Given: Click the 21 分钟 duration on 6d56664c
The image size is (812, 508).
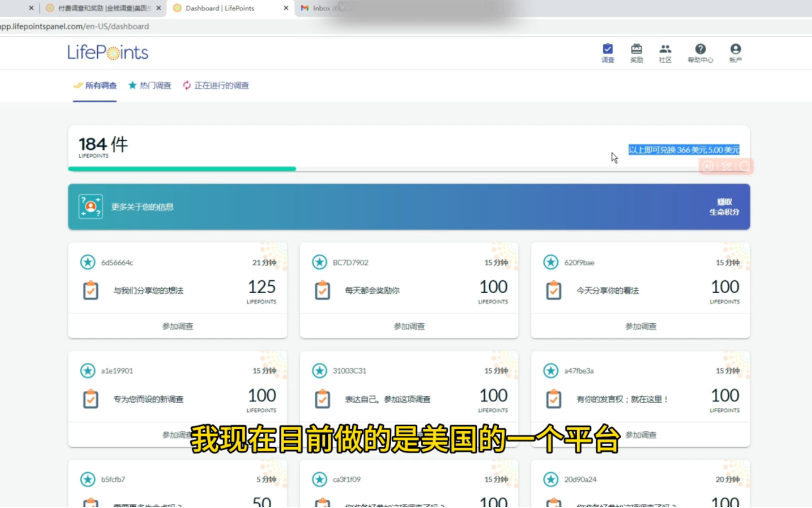Looking at the screenshot, I should point(265,262).
